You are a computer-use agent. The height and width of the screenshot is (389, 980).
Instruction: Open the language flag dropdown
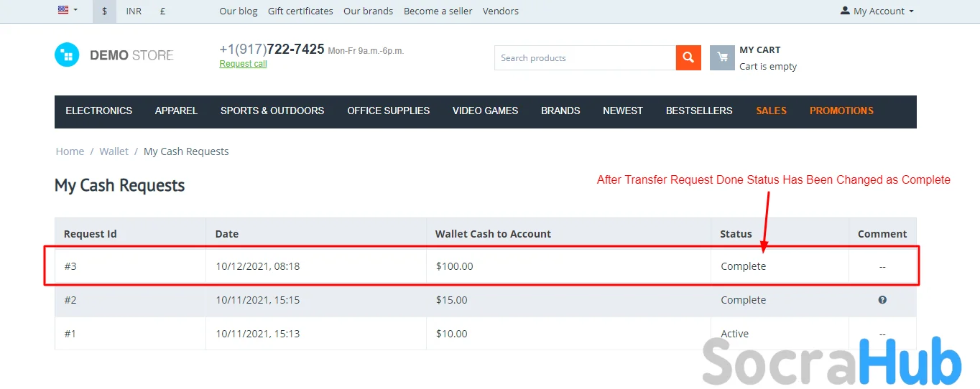[x=68, y=11]
